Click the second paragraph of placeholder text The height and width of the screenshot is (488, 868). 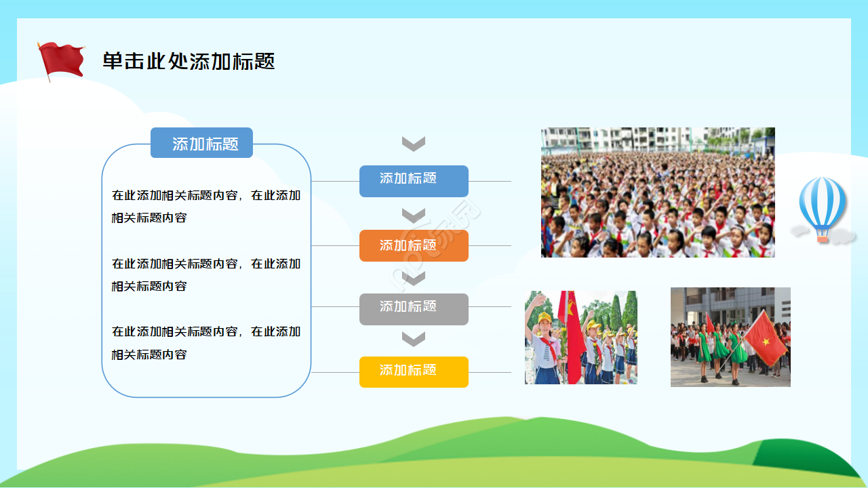tap(206, 274)
